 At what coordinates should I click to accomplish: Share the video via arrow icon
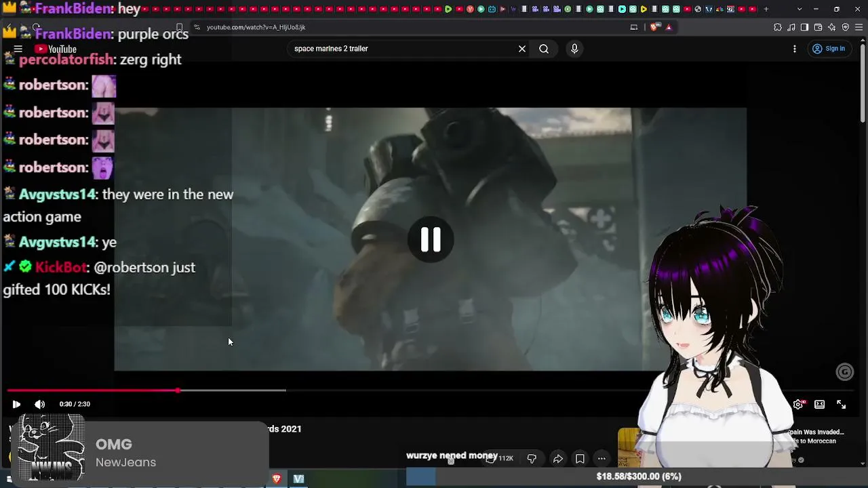557,459
